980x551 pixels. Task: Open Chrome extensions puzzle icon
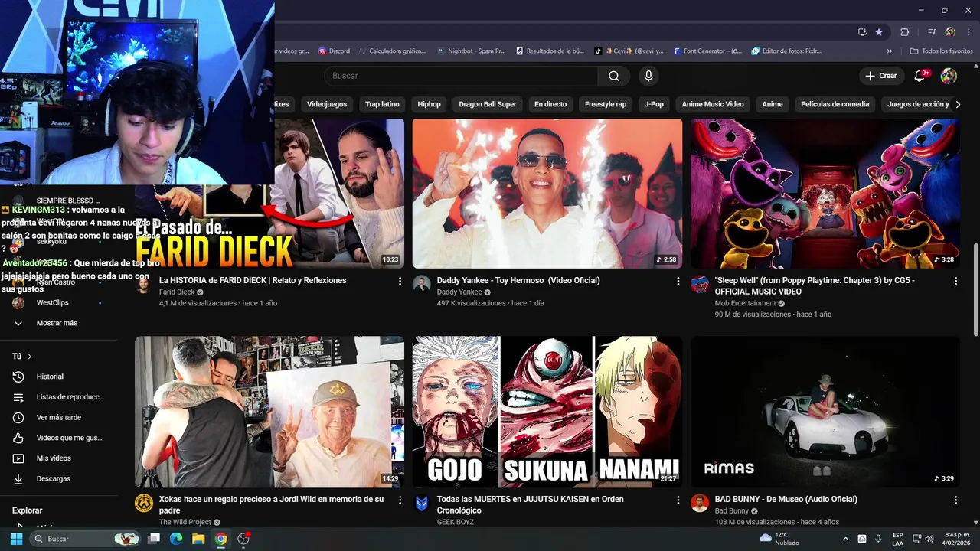pos(904,32)
